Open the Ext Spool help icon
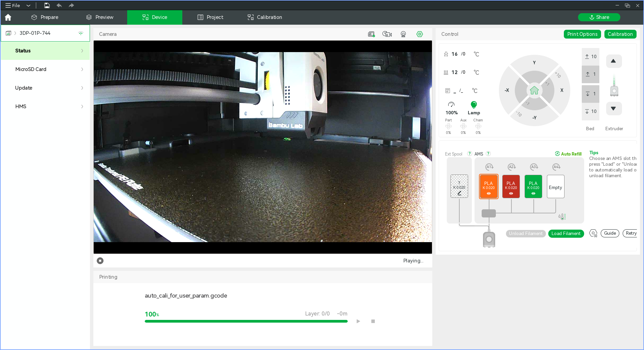 469,154
